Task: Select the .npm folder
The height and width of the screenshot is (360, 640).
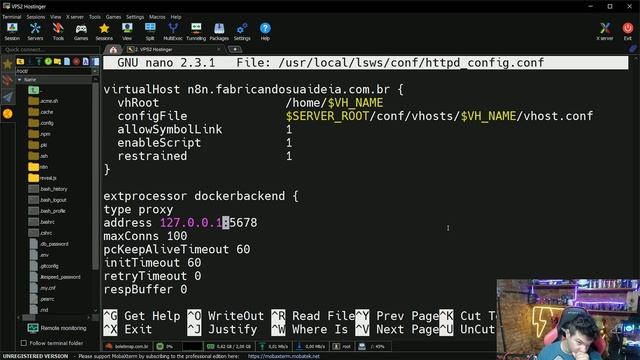Action: (40, 134)
